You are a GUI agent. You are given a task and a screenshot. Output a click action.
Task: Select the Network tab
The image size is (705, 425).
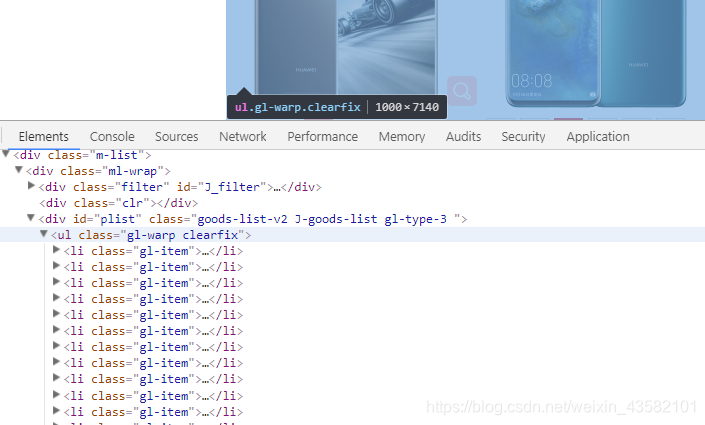[242, 136]
